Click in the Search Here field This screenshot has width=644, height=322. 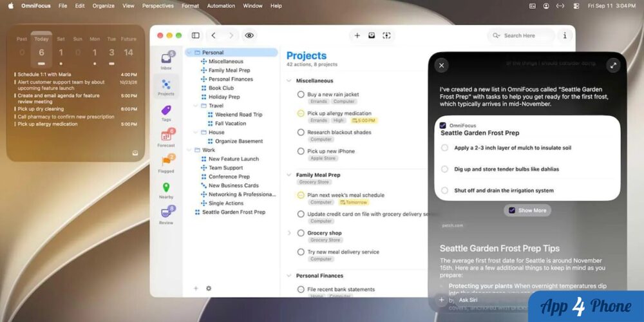[x=522, y=35]
